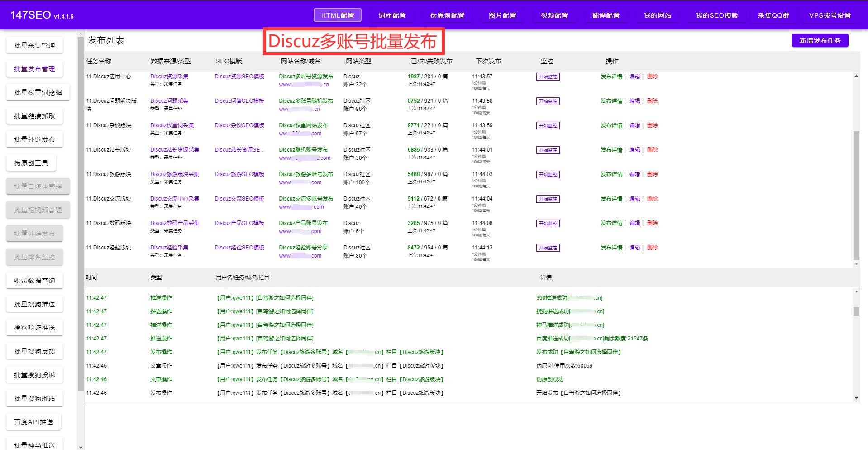Edit the 11.Discuz交流版块 task

(x=634, y=199)
